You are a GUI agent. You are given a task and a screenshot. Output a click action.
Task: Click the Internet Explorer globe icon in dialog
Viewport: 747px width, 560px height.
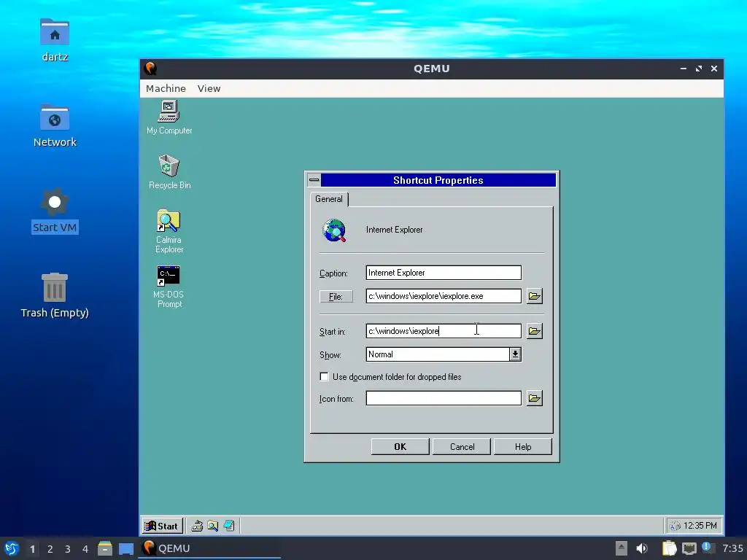pyautogui.click(x=334, y=230)
